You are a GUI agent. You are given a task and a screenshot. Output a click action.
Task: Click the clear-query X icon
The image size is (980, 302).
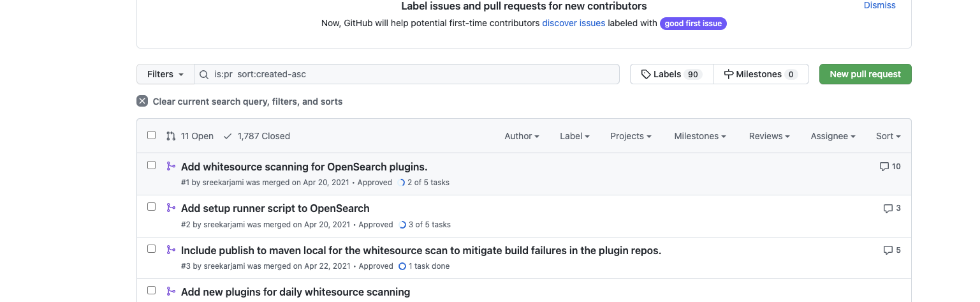[x=142, y=101]
